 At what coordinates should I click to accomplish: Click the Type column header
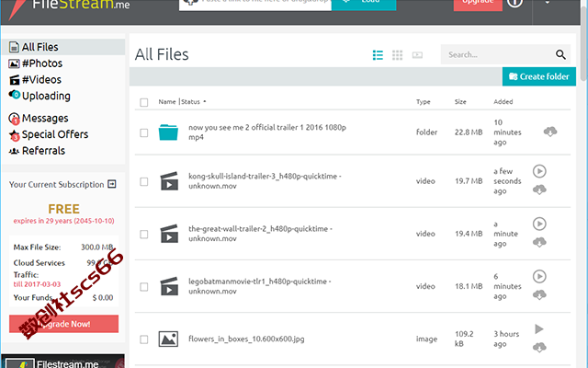tap(424, 102)
